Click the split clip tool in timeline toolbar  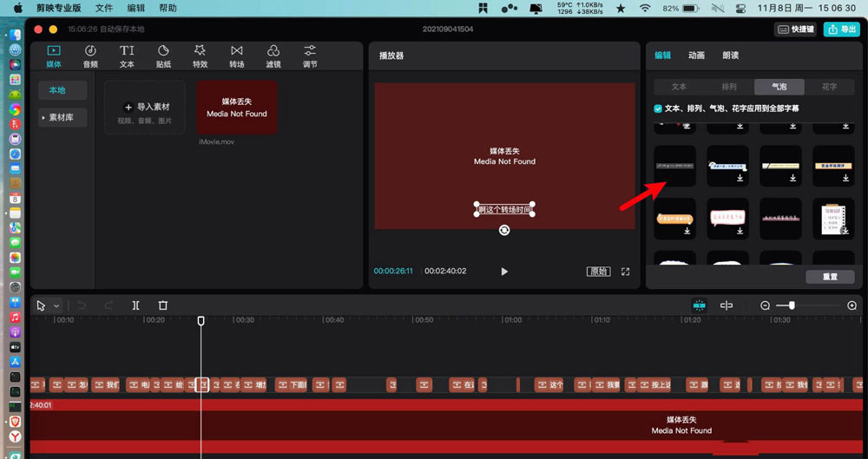[135, 305]
